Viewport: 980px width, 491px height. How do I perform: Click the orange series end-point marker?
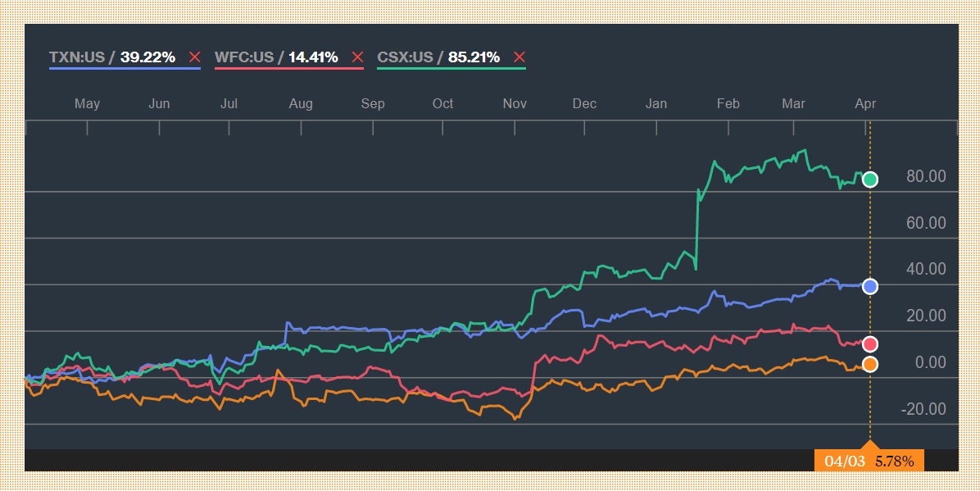click(x=870, y=364)
